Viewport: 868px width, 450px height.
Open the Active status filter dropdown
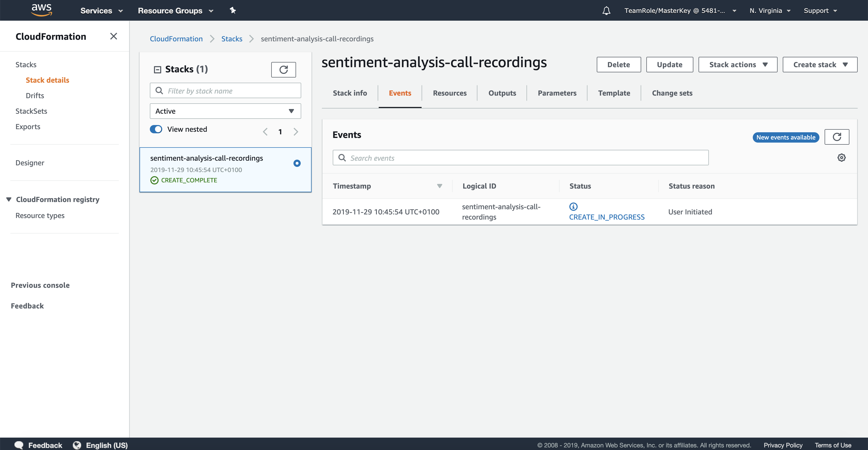click(225, 111)
